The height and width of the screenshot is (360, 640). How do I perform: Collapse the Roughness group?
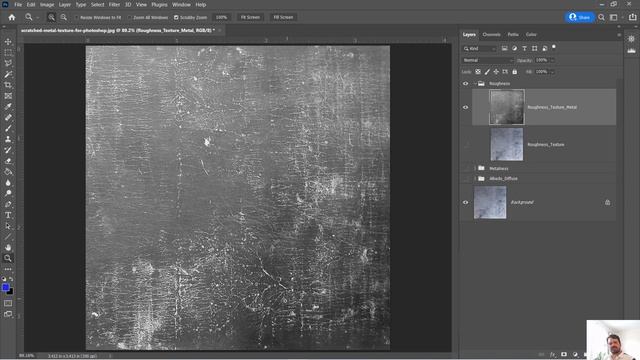(475, 84)
